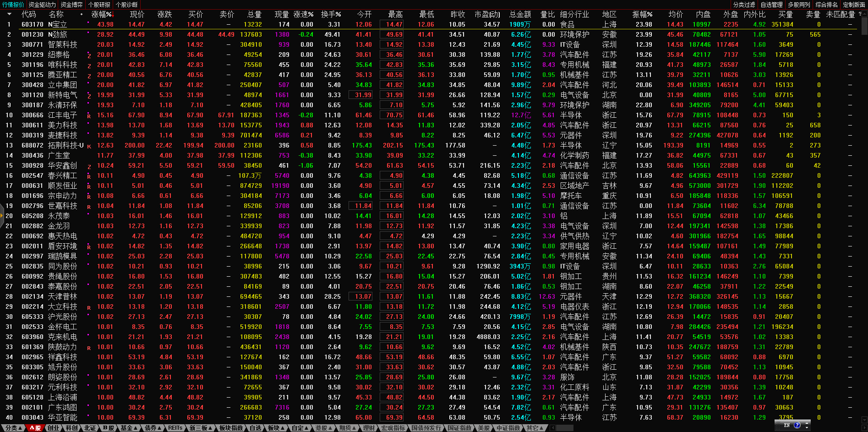Click the EN input language indicator
This screenshot has width=868, height=432.
click(787, 425)
